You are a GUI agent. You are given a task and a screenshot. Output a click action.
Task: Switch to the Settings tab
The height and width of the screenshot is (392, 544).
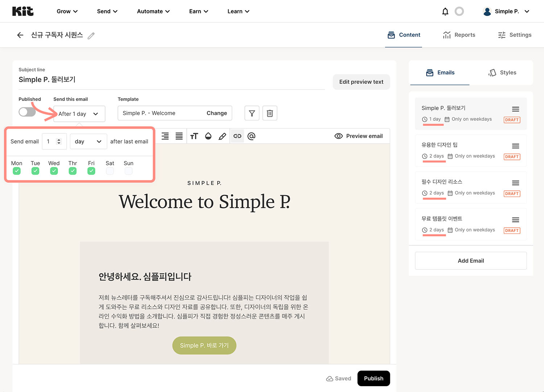click(x=515, y=35)
